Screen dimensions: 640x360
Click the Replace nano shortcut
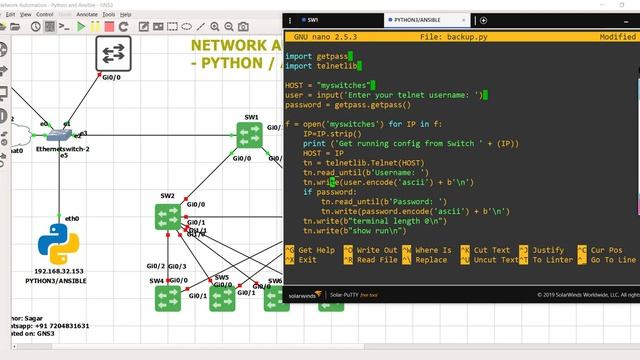point(424,260)
